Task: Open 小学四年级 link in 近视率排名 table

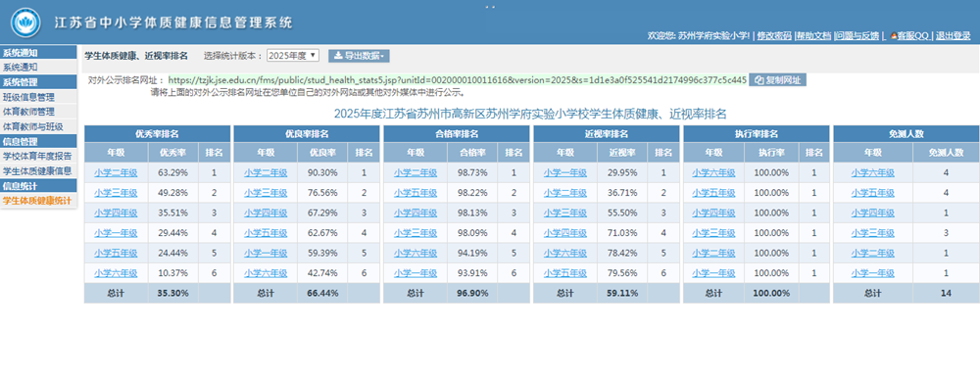Action: click(565, 233)
